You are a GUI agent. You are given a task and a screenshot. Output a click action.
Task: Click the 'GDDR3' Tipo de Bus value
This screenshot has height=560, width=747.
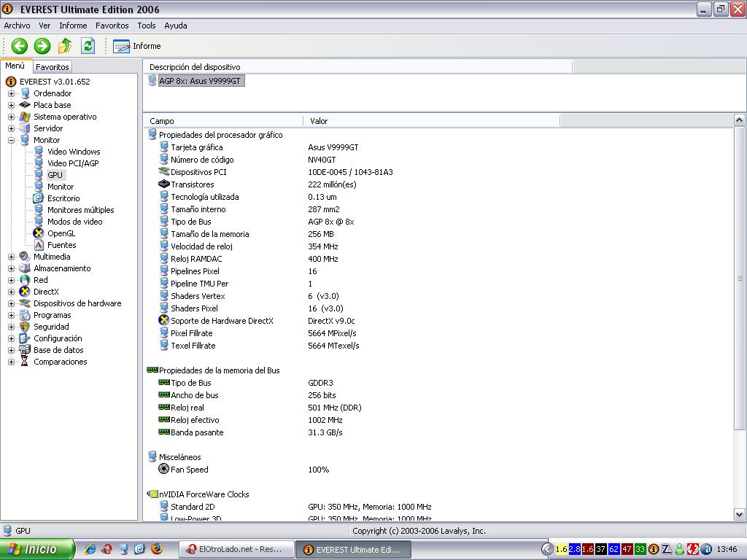pyautogui.click(x=321, y=383)
